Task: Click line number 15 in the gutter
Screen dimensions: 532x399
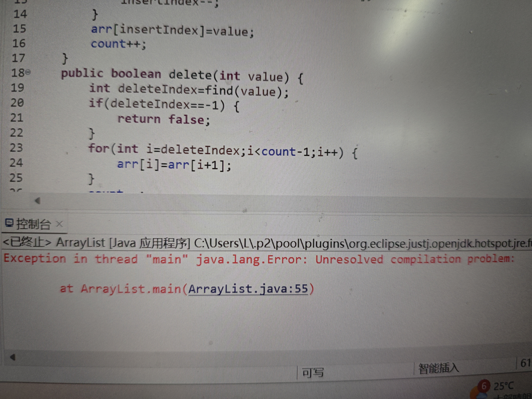Action: click(x=19, y=29)
